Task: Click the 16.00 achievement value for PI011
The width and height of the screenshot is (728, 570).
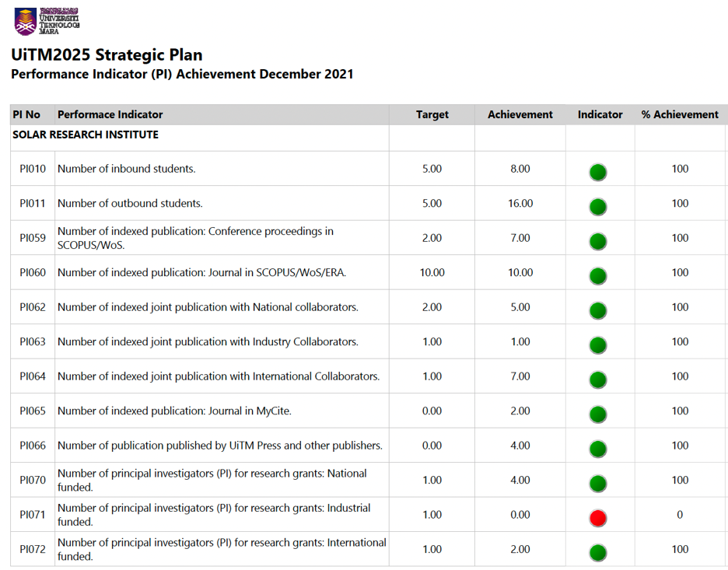Action: (520, 204)
